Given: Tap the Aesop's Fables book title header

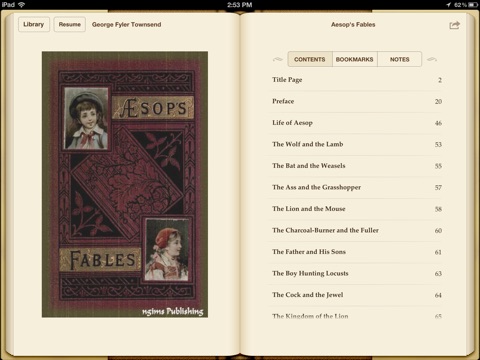Looking at the screenshot, I should 353,25.
